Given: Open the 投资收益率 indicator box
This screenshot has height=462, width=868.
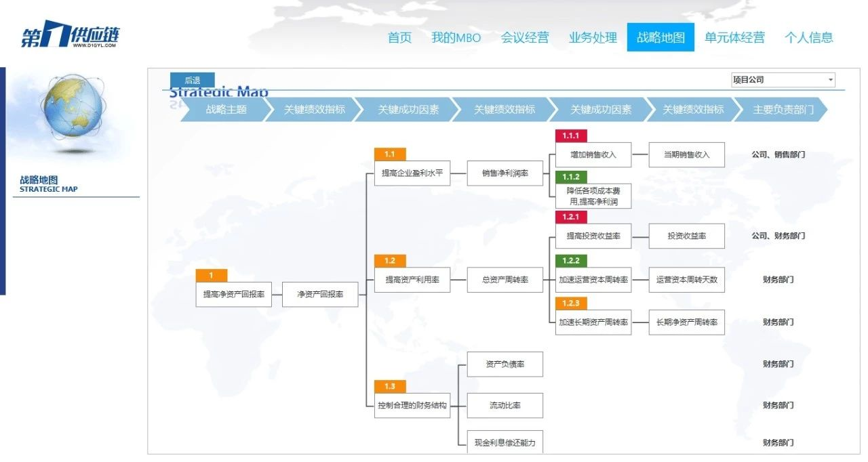Looking at the screenshot, I should [x=686, y=236].
